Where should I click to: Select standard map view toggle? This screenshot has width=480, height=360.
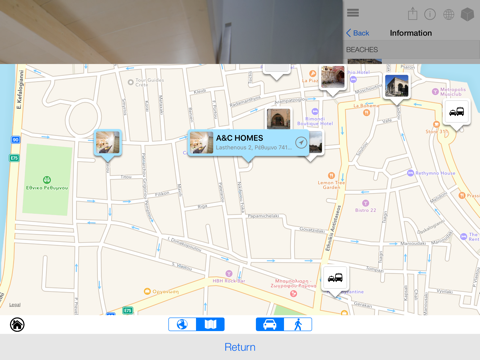point(210,324)
